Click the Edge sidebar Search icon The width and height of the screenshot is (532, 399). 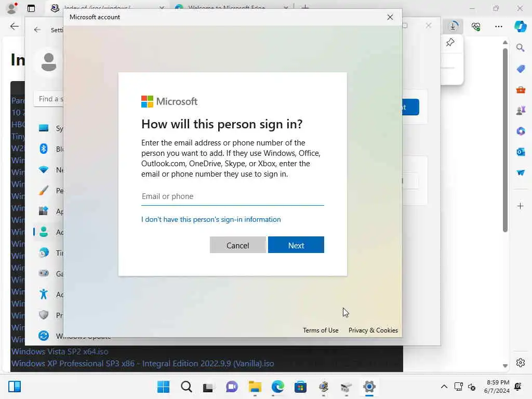coord(521,48)
